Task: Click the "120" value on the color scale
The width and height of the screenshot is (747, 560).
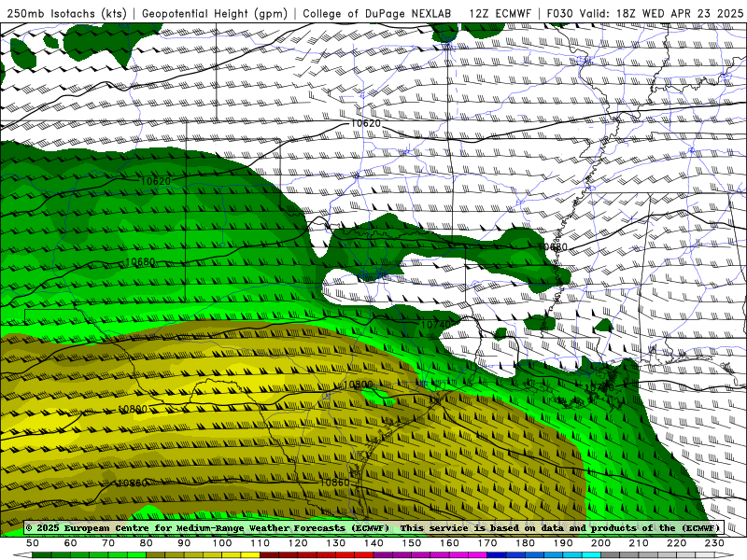Action: pyautogui.click(x=298, y=543)
